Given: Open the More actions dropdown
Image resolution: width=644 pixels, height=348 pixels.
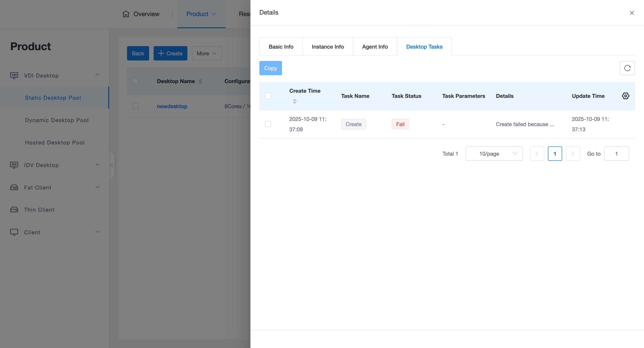Looking at the screenshot, I should [206, 53].
